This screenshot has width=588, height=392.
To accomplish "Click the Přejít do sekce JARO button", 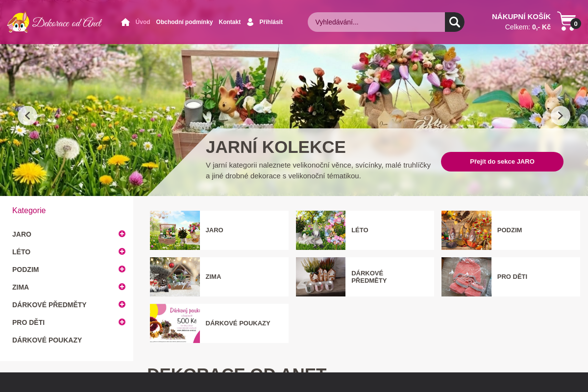I will coord(502,162).
